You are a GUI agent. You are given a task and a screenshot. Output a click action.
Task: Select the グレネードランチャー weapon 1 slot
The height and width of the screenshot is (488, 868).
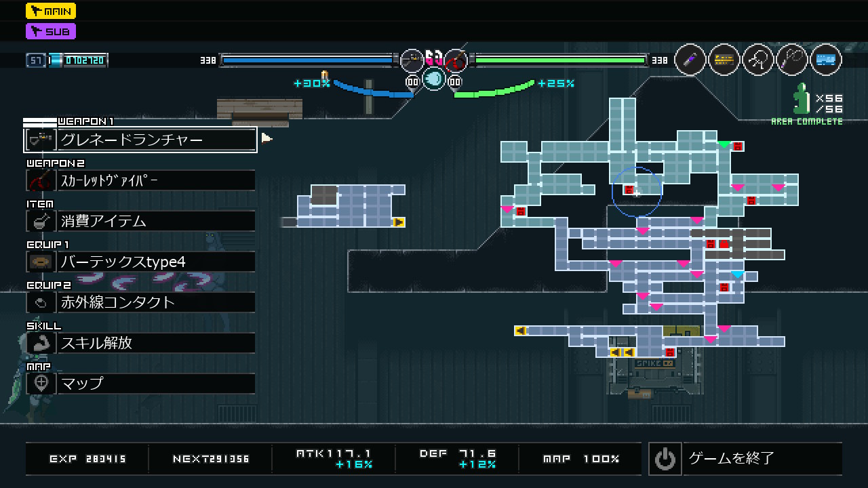tap(140, 140)
